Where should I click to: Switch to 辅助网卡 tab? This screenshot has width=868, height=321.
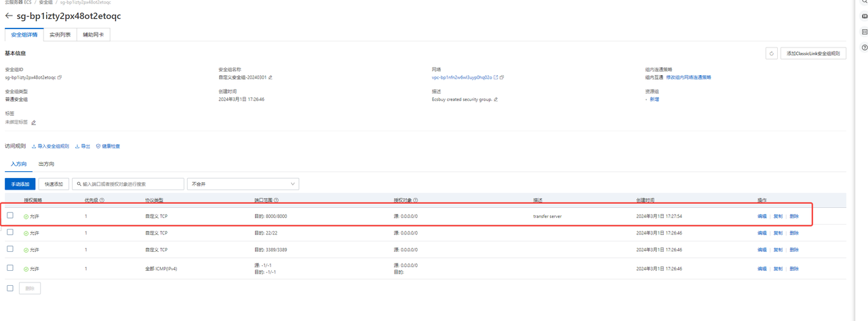93,35
